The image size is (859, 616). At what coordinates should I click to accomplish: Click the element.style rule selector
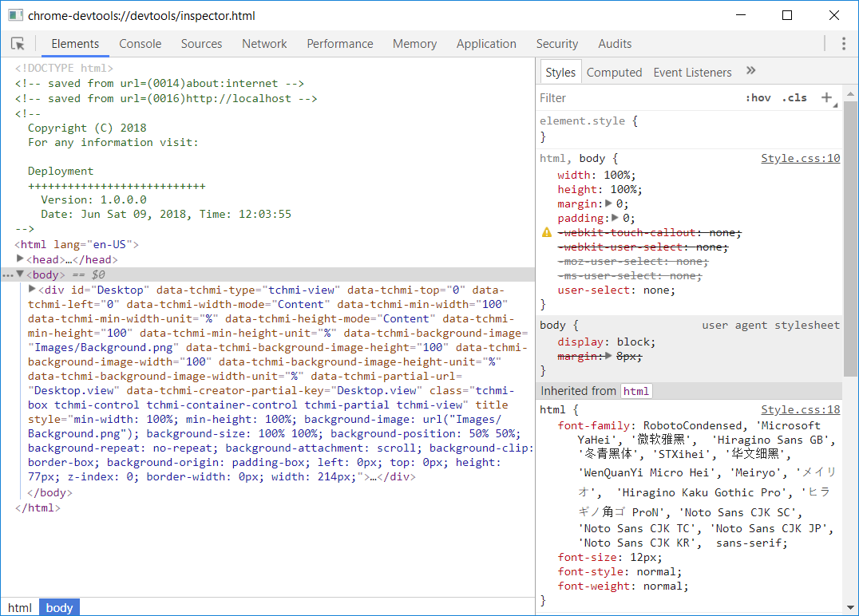click(x=582, y=121)
